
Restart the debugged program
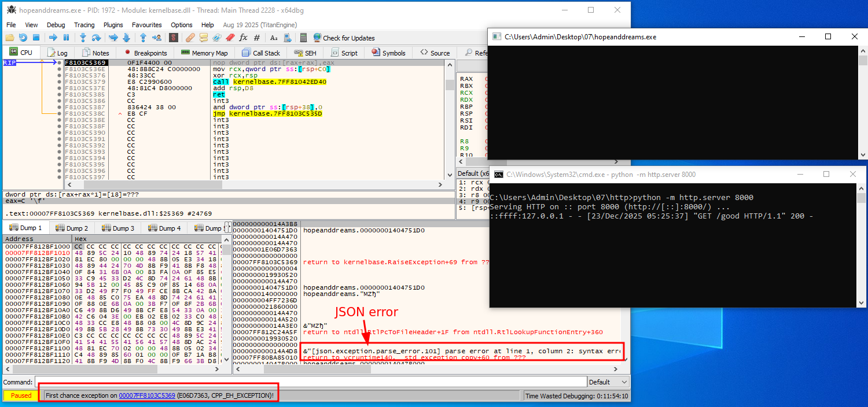point(23,38)
